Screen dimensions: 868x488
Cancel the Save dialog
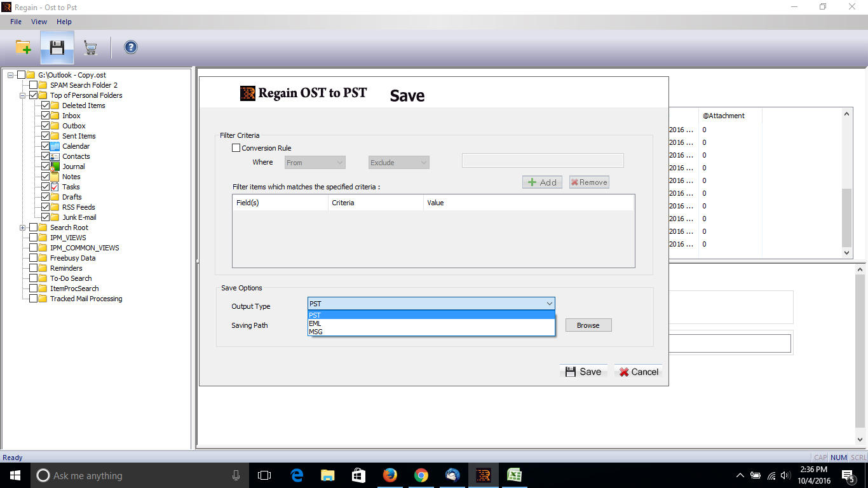[x=639, y=372]
